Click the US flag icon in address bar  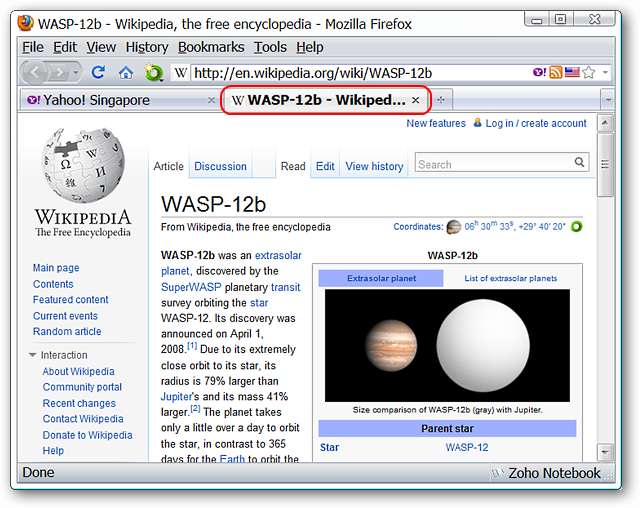pyautogui.click(x=572, y=72)
